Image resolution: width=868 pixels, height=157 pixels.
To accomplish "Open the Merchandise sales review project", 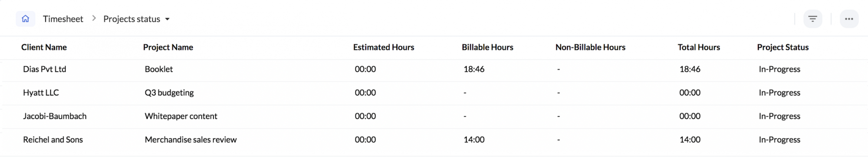I will 191,140.
